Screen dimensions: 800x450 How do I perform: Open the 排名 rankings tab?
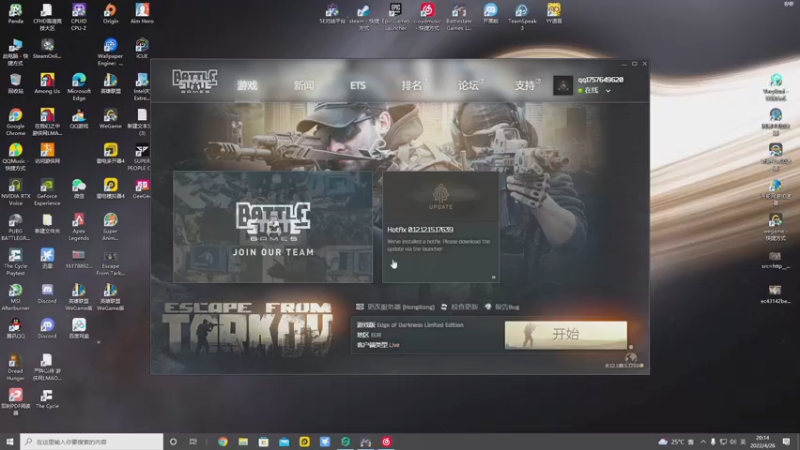coord(412,85)
